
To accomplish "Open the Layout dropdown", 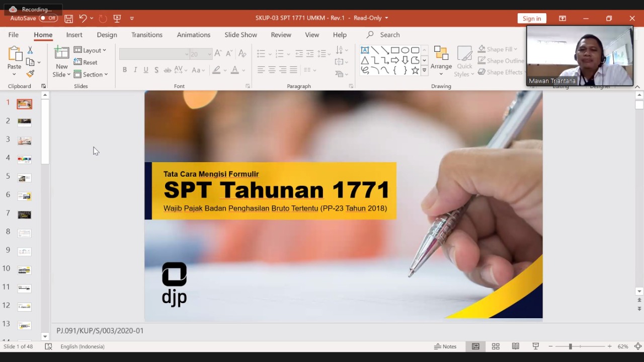I will (x=90, y=50).
